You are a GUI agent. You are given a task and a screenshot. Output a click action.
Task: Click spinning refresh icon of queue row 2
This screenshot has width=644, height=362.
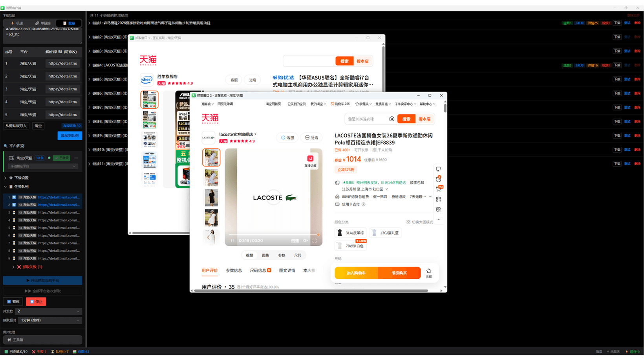[14, 205]
